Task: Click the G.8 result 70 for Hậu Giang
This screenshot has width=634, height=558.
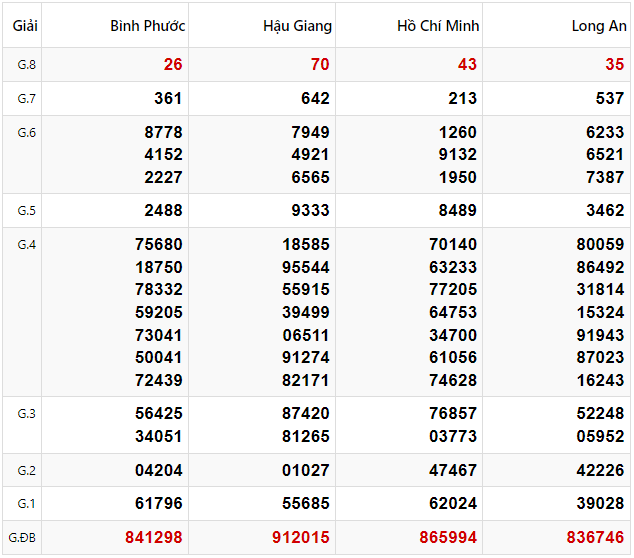Action: pyautogui.click(x=320, y=65)
